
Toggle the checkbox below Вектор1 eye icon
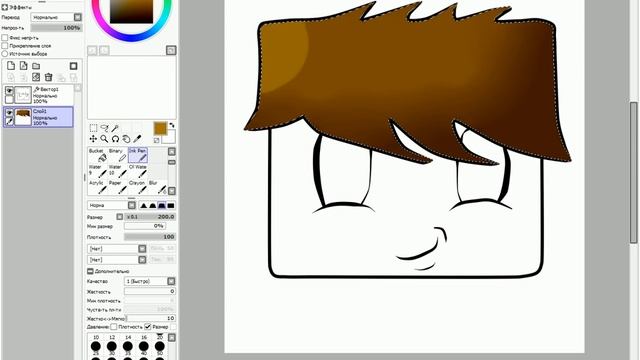click(9, 99)
